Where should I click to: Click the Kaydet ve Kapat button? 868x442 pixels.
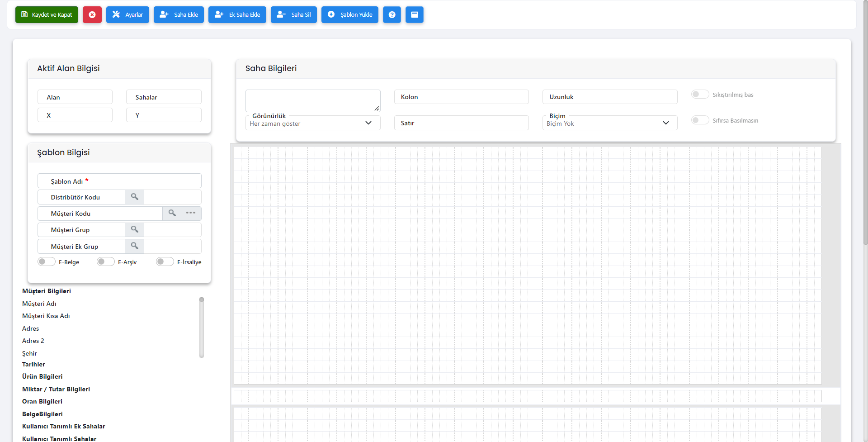(47, 14)
